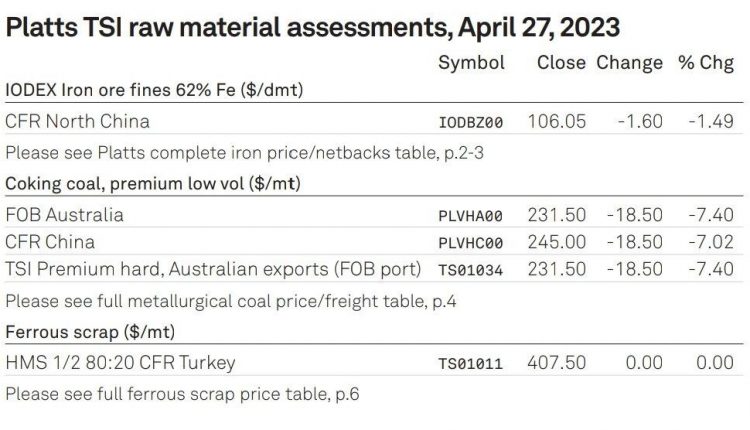Click the CFR China 245.00 close value

[557, 242]
